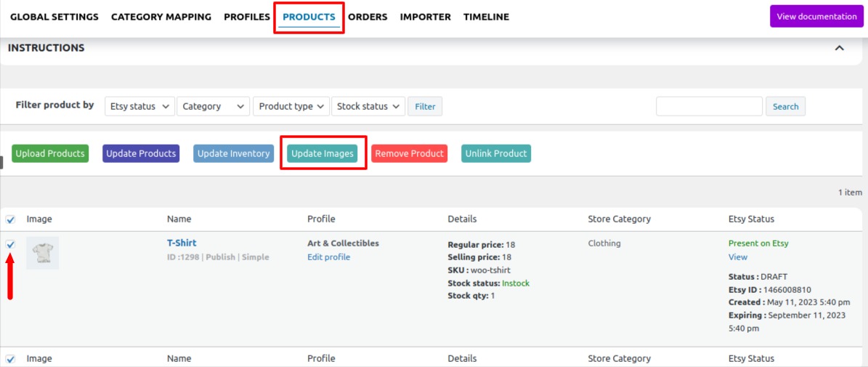The width and height of the screenshot is (868, 367).
Task: Click the Update Images button
Action: (x=323, y=153)
